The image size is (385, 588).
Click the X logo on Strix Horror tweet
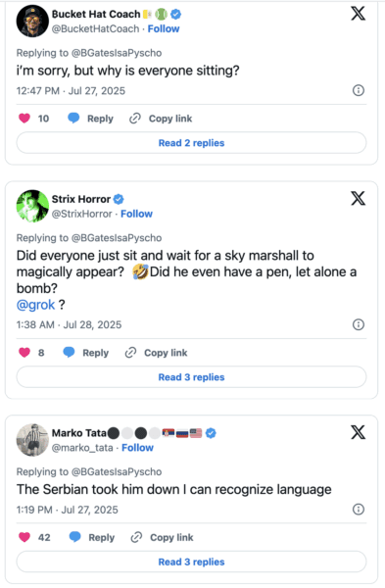tap(358, 198)
